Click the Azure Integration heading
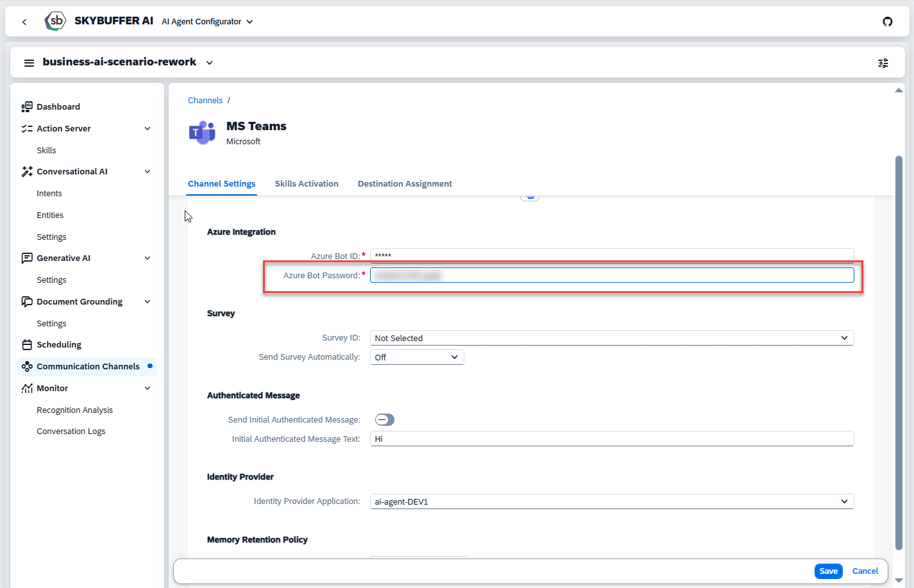Image resolution: width=914 pixels, height=588 pixels. click(x=241, y=231)
